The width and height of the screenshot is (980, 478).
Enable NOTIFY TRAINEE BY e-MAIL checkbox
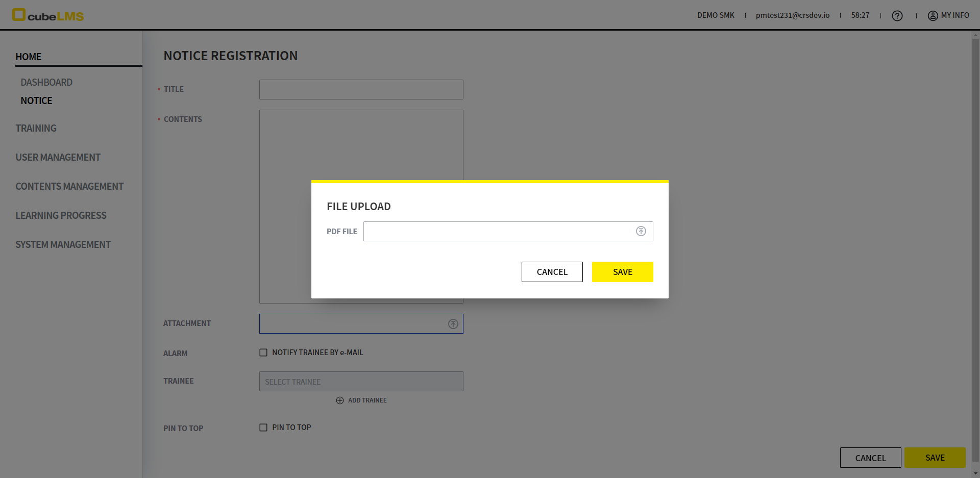point(263,353)
